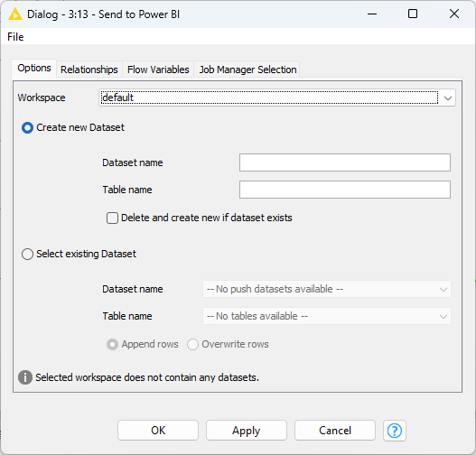The width and height of the screenshot is (476, 455).
Task: Open the existing Dataset name dropdown
Action: pyautogui.click(x=327, y=289)
